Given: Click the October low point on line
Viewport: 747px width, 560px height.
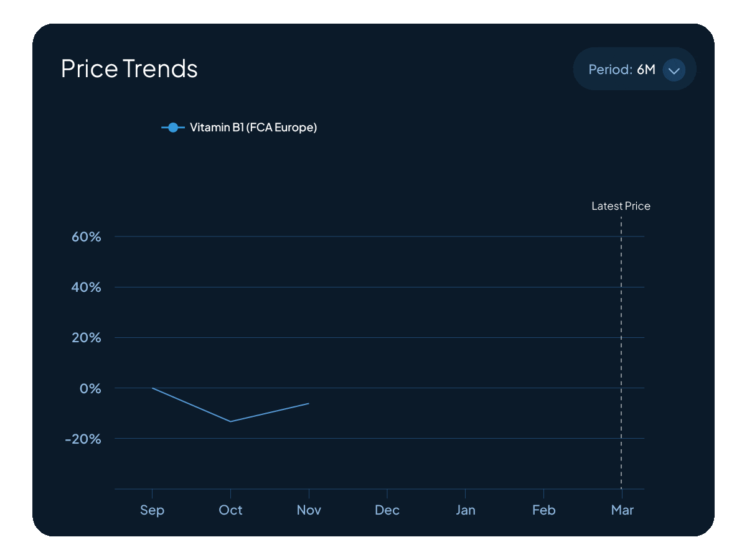Looking at the screenshot, I should (x=230, y=421).
